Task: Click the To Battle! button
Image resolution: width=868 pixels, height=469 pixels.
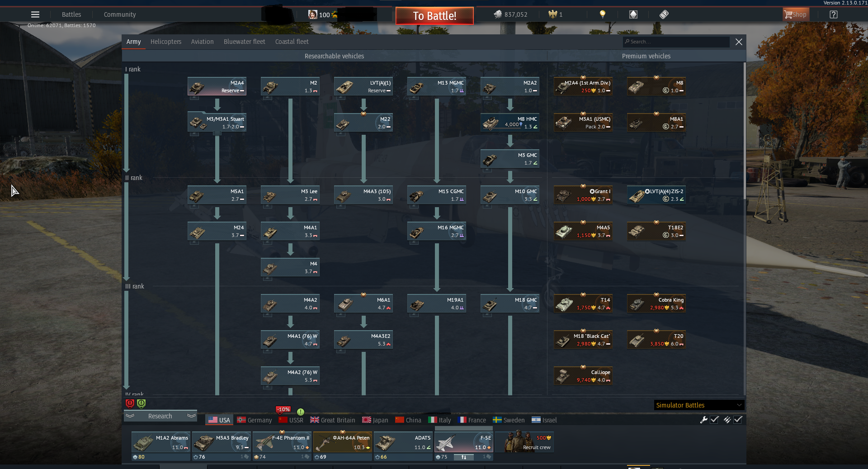Action: (434, 16)
